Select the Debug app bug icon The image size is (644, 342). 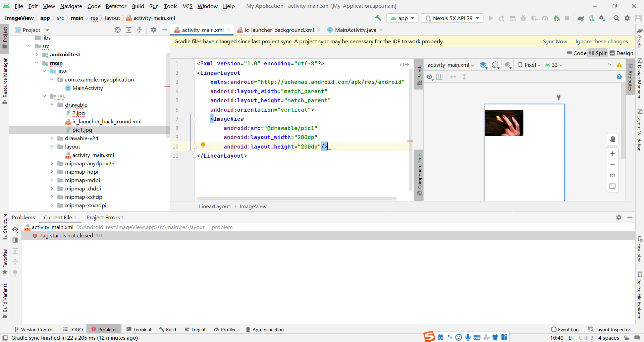click(x=523, y=18)
